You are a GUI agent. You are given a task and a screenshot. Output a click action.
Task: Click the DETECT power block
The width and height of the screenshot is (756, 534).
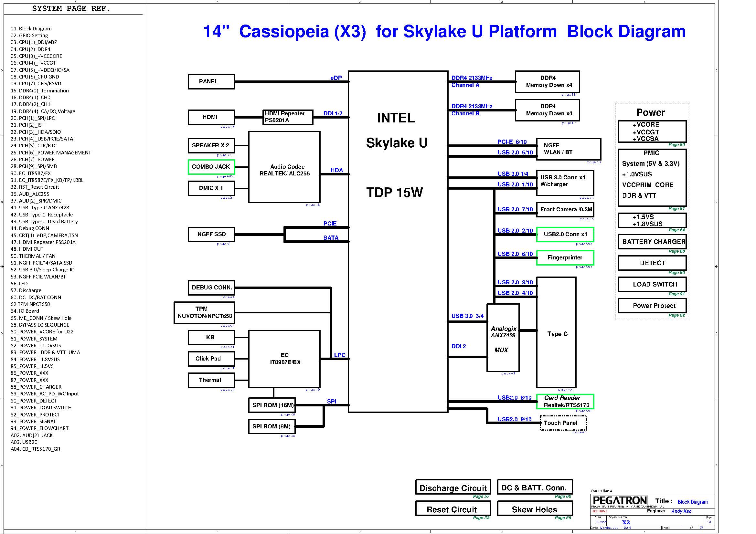tap(652, 263)
